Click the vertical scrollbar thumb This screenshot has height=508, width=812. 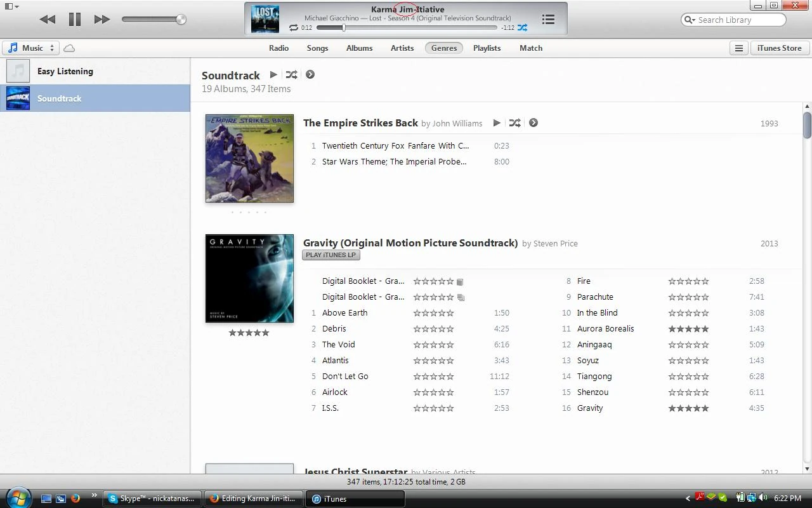807,125
